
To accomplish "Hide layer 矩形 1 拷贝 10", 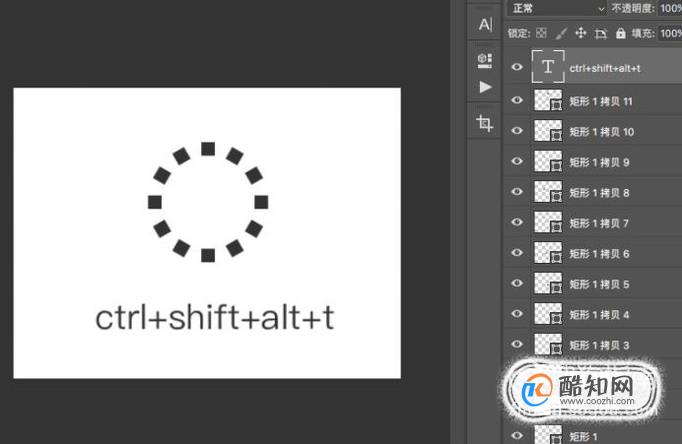I will [517, 130].
